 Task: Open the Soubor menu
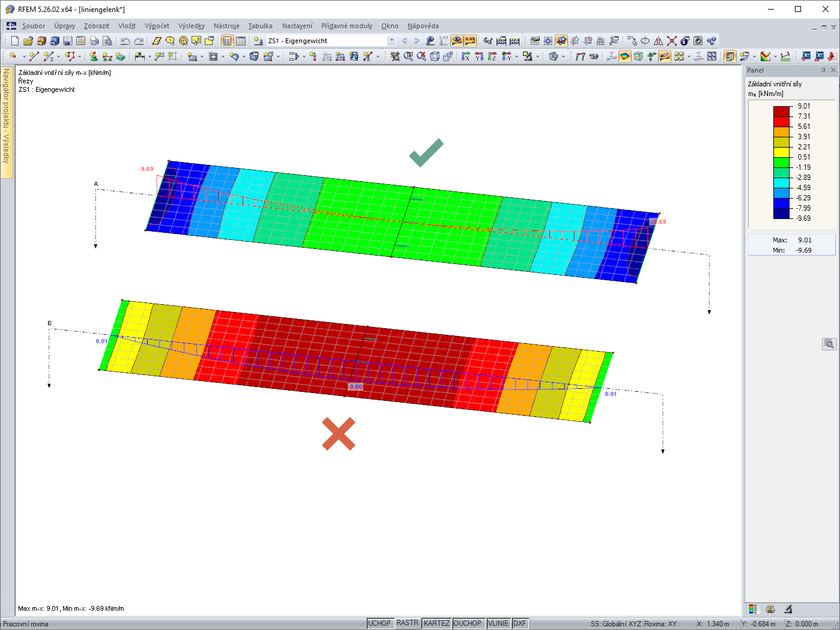pos(34,26)
